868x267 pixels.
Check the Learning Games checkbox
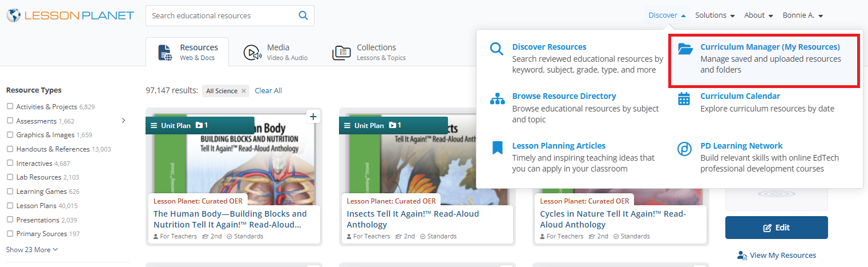pyautogui.click(x=10, y=192)
